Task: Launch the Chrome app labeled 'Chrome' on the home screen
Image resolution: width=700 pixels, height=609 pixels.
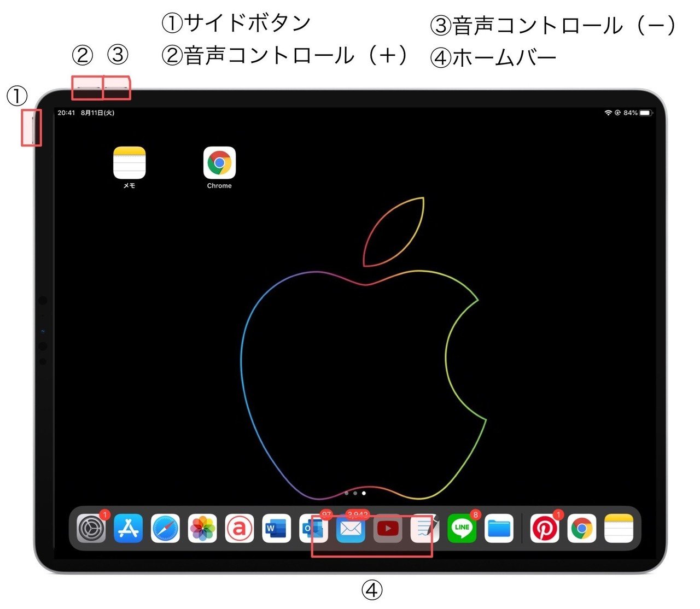Action: 219,163
